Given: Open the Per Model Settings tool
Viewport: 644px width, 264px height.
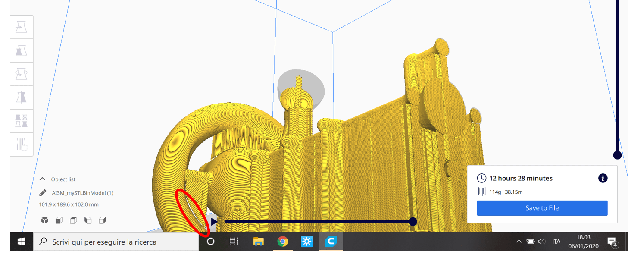Looking at the screenshot, I should (21, 120).
